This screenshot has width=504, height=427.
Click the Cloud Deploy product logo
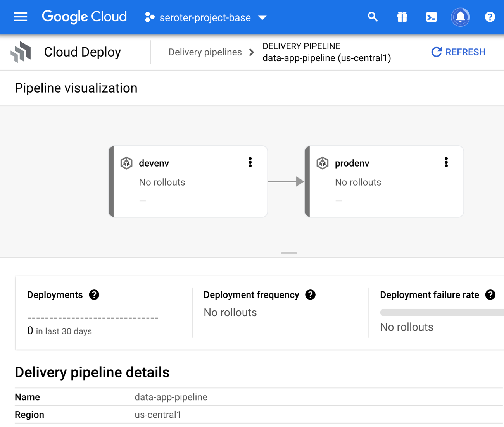[21, 52]
